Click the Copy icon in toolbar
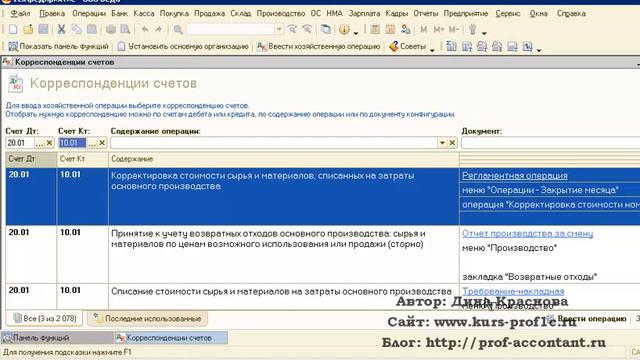The height and width of the screenshot is (360, 640). pyautogui.click(x=76, y=29)
